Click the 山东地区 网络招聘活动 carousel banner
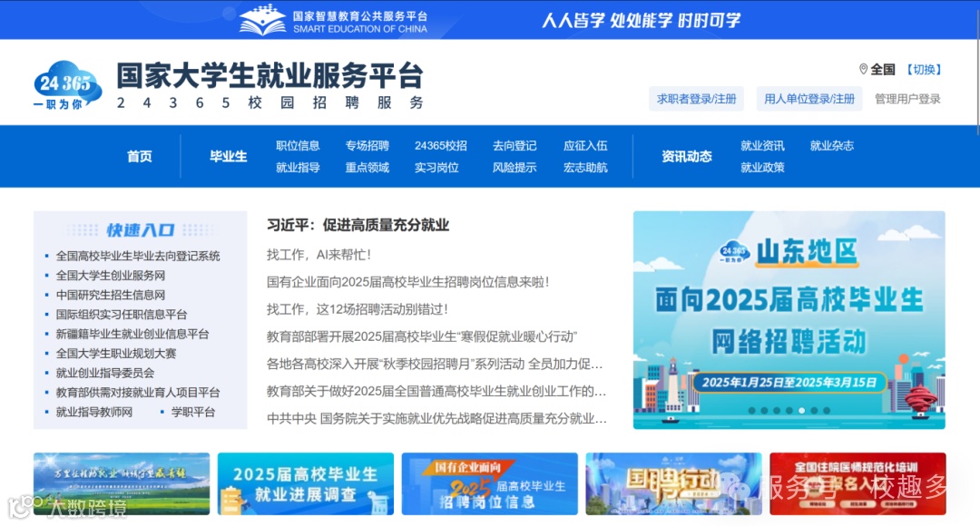Image resolution: width=980 pixels, height=526 pixels. point(789,320)
